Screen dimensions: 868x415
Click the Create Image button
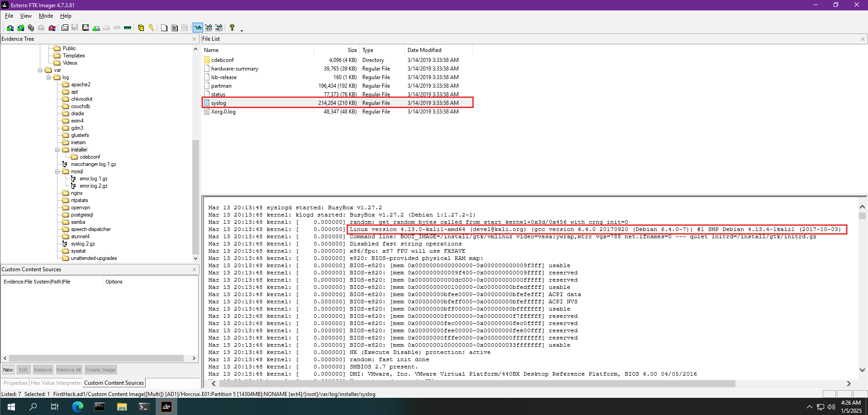click(100, 370)
